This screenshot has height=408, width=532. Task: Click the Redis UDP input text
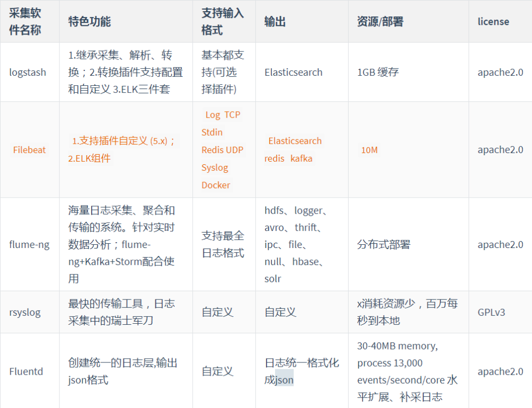(222, 150)
